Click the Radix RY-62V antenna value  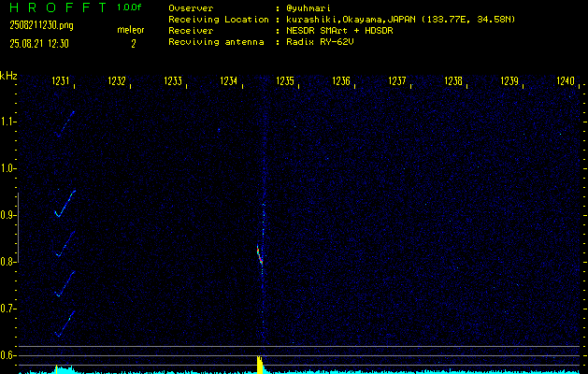[x=320, y=42]
